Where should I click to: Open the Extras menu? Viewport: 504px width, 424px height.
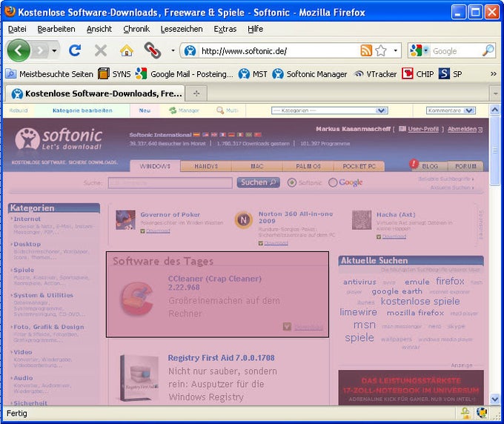[225, 29]
